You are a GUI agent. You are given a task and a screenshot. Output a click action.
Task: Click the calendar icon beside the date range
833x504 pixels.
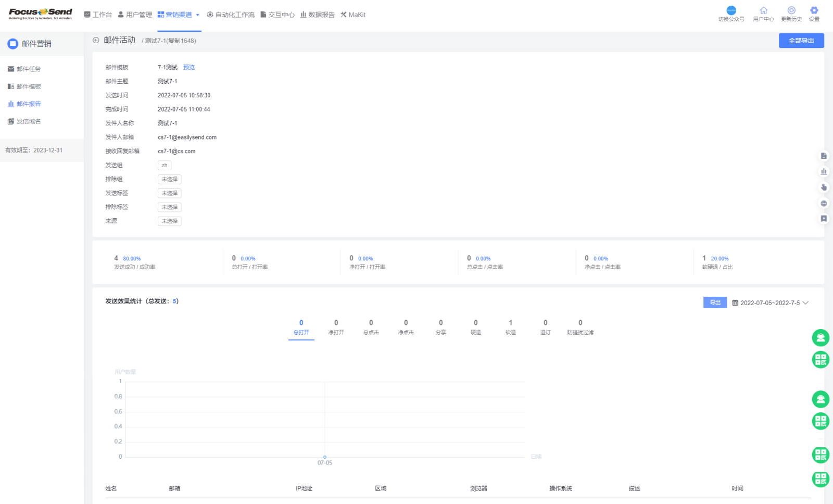(735, 303)
